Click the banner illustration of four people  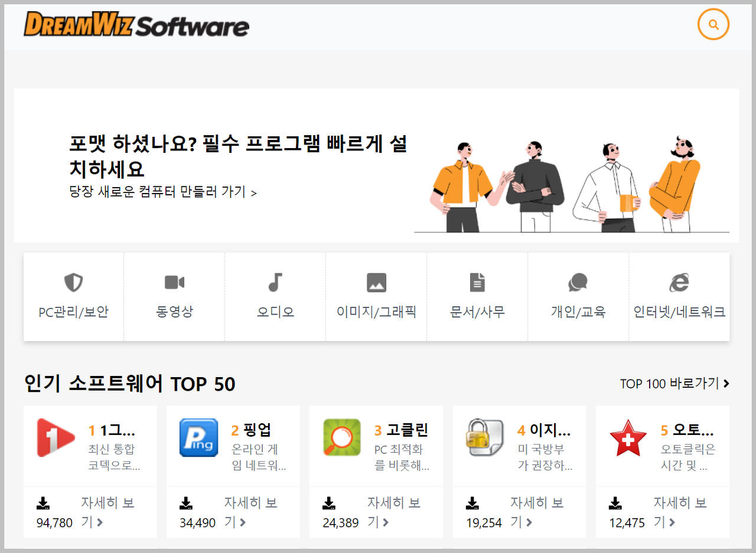[x=572, y=185]
